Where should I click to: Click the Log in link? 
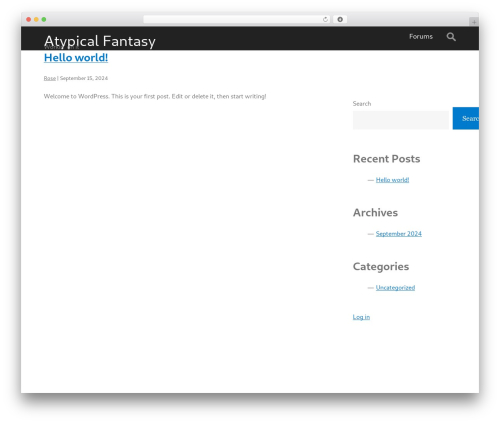[x=361, y=317]
